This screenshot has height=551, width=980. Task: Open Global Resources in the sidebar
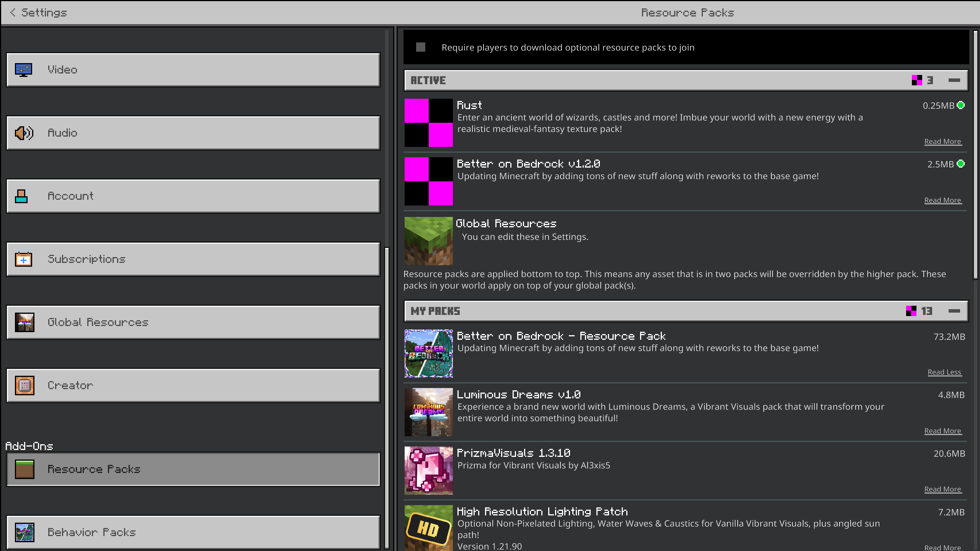pyautogui.click(x=193, y=322)
